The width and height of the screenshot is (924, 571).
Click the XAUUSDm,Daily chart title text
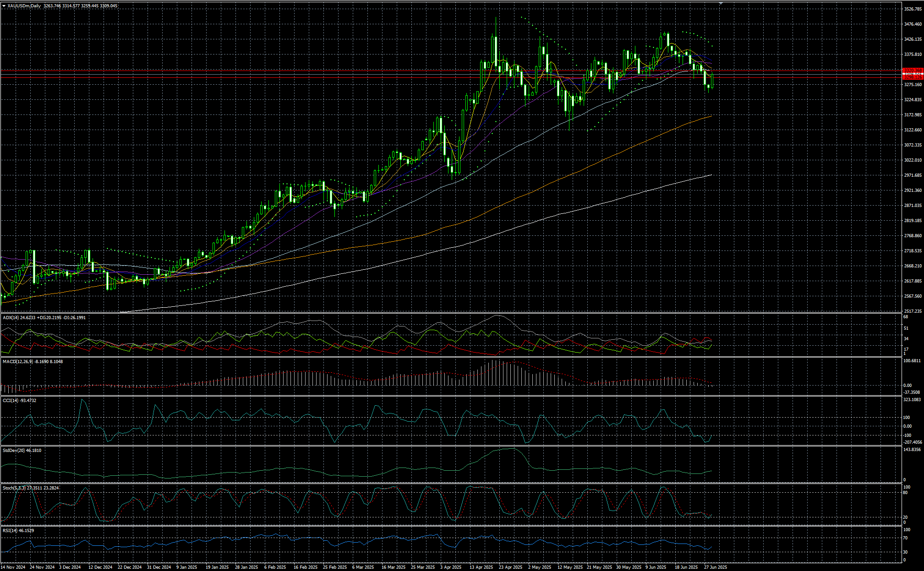coord(24,6)
